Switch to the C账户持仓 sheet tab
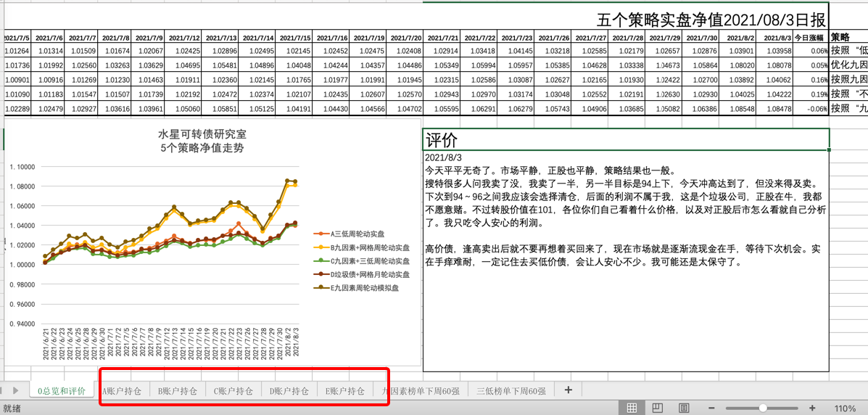 tap(233, 390)
